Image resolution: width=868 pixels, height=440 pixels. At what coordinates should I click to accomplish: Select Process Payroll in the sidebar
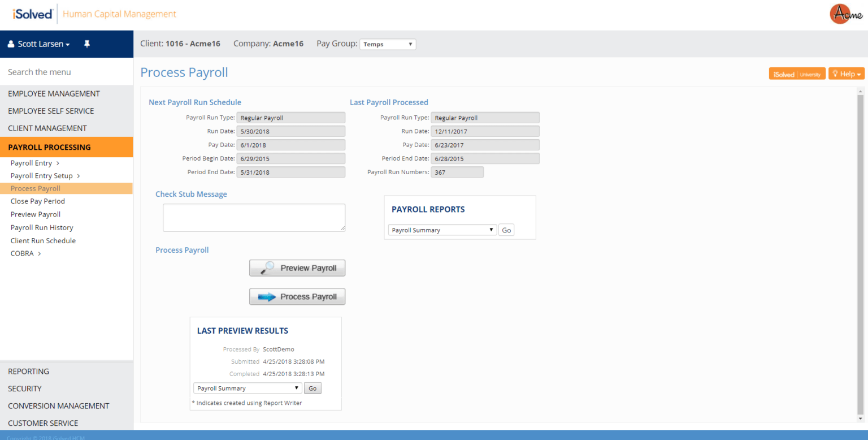pyautogui.click(x=67, y=189)
